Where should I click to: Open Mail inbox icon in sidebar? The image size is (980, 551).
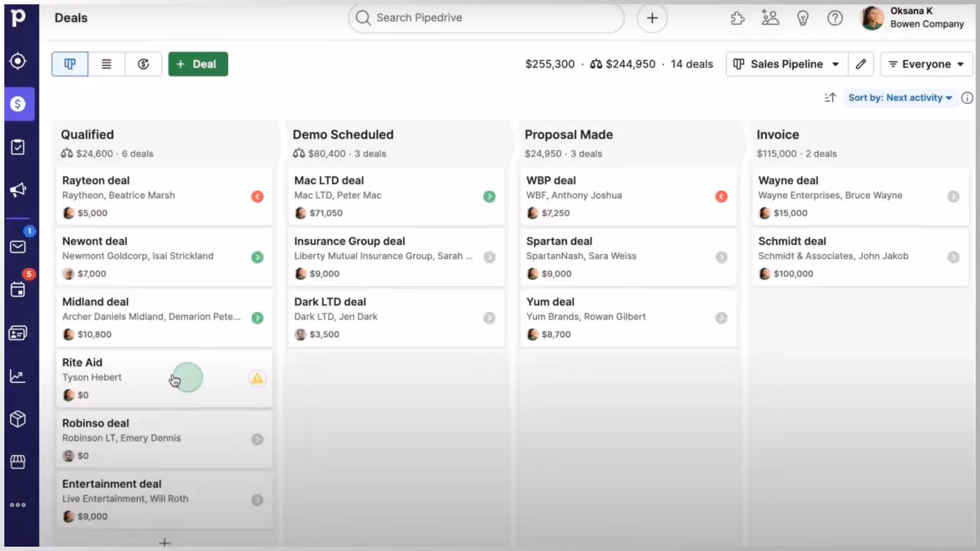click(x=18, y=247)
